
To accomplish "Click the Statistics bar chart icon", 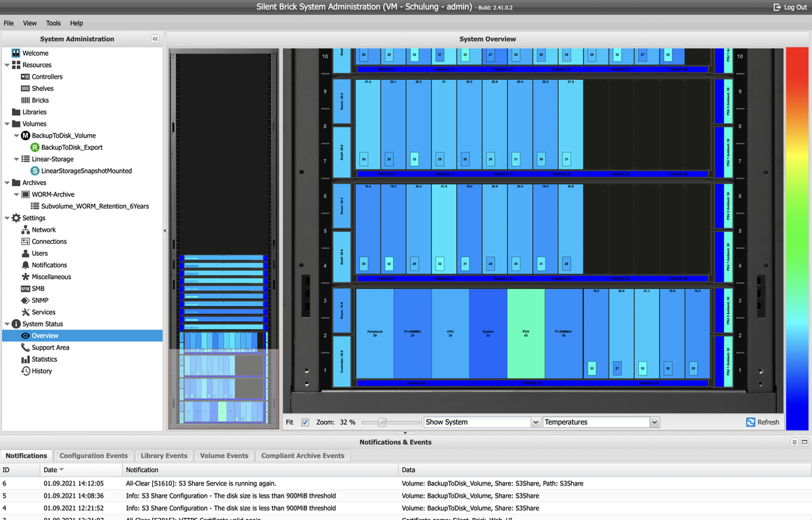I will point(26,360).
